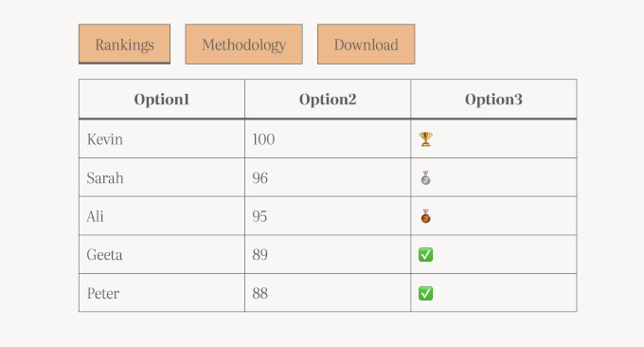Select the Option1 column header
This screenshot has height=347, width=644.
point(162,100)
